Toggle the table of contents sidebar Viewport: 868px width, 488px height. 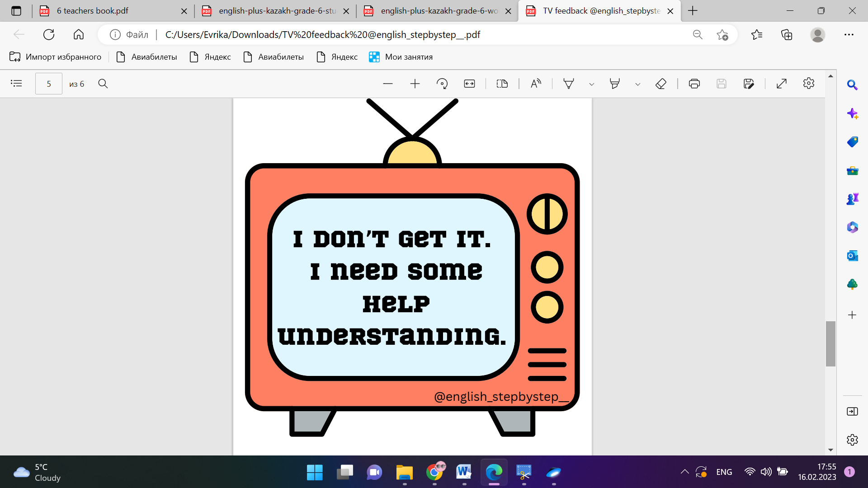pyautogui.click(x=16, y=84)
